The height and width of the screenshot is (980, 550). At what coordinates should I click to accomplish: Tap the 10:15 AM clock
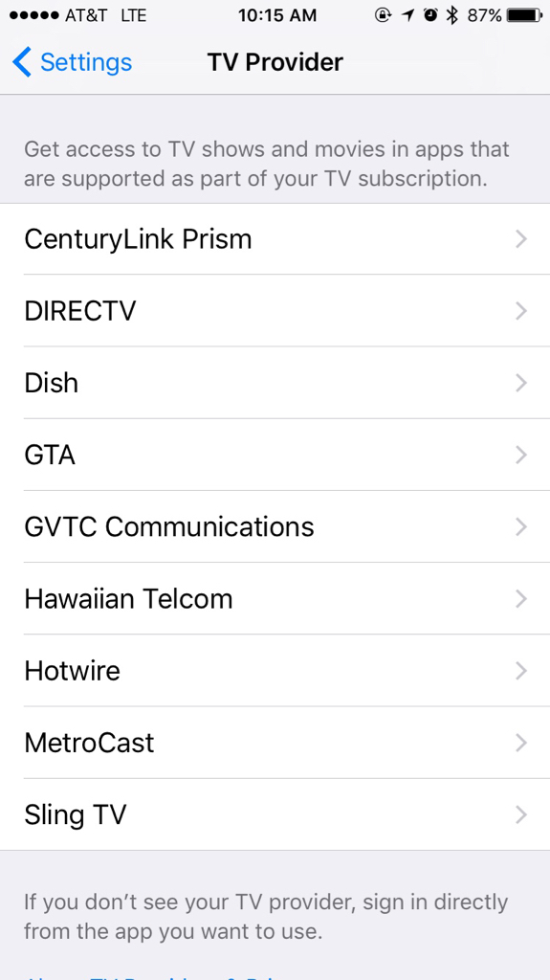pos(277,15)
